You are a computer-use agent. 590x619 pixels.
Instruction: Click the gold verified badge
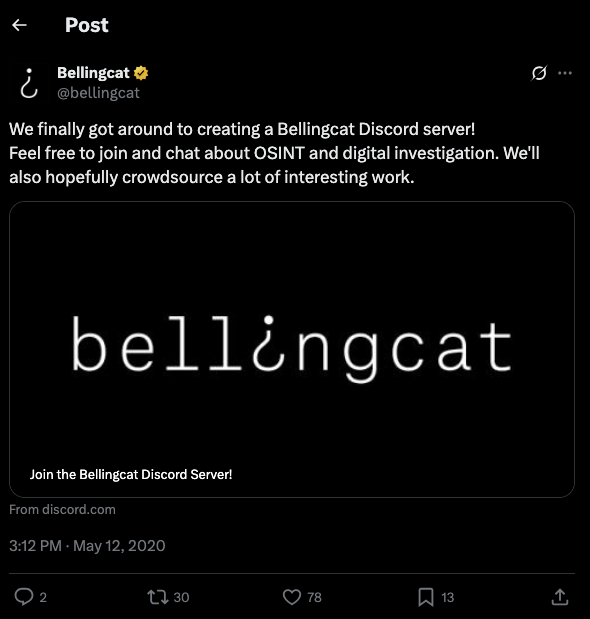click(141, 73)
